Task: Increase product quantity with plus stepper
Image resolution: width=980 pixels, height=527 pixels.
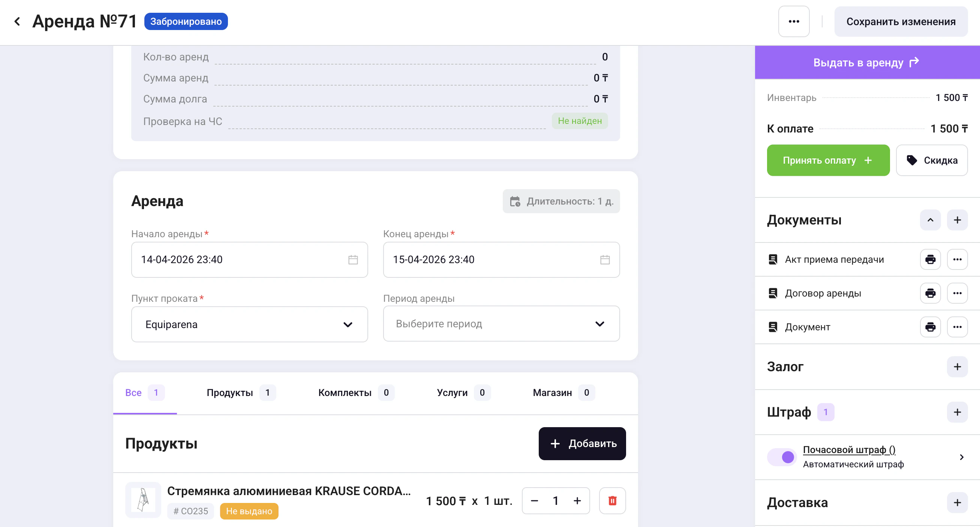Action: tap(577, 500)
